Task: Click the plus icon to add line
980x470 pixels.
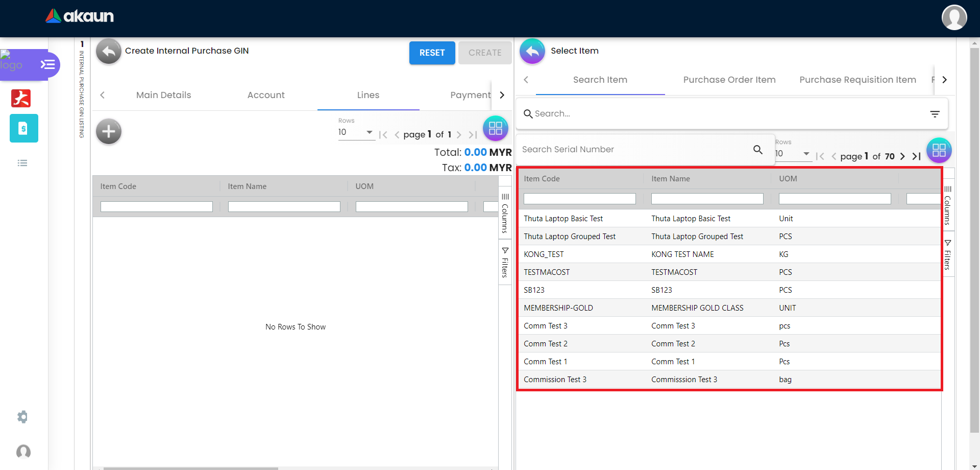Action: click(x=108, y=132)
